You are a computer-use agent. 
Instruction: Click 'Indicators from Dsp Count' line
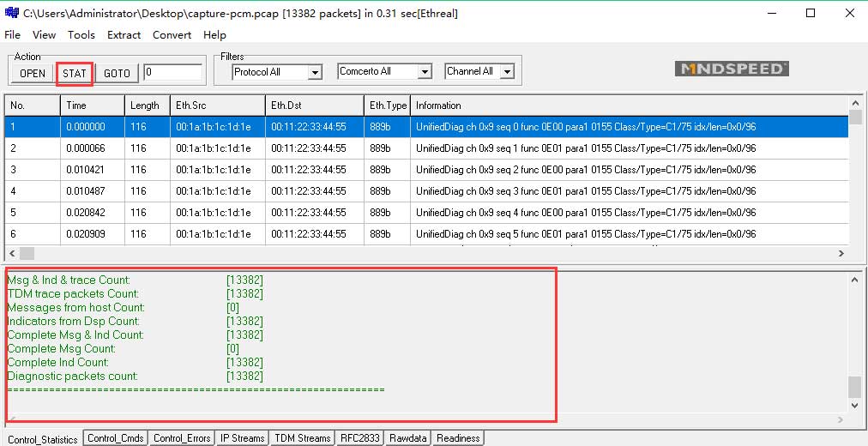click(135, 322)
